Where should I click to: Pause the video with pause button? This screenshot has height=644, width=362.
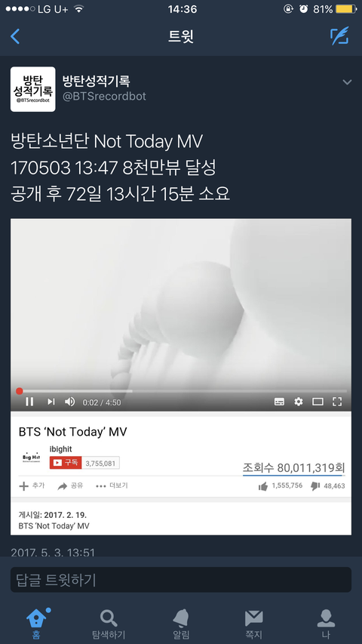coord(29,401)
